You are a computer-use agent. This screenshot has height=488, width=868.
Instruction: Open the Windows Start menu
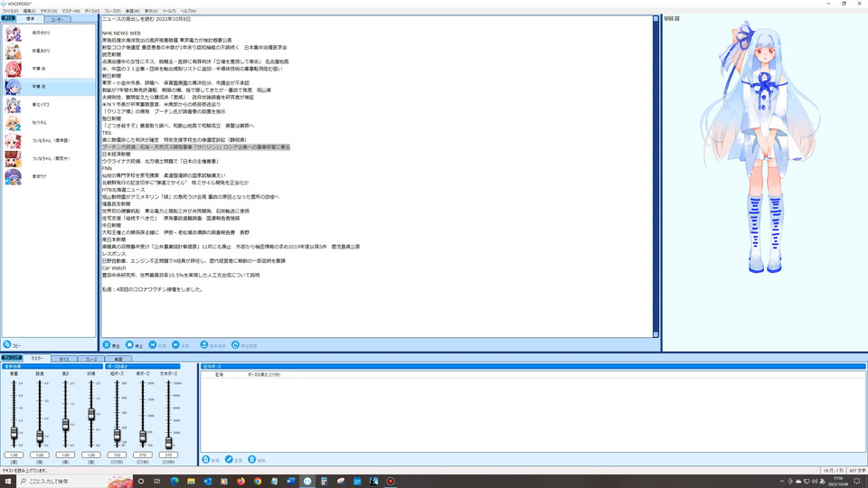(x=8, y=482)
